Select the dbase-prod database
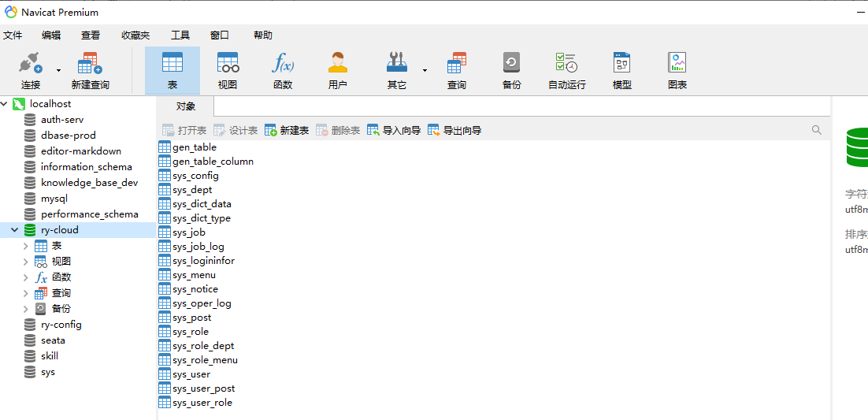Screen dimensions: 868x420 (x=68, y=136)
